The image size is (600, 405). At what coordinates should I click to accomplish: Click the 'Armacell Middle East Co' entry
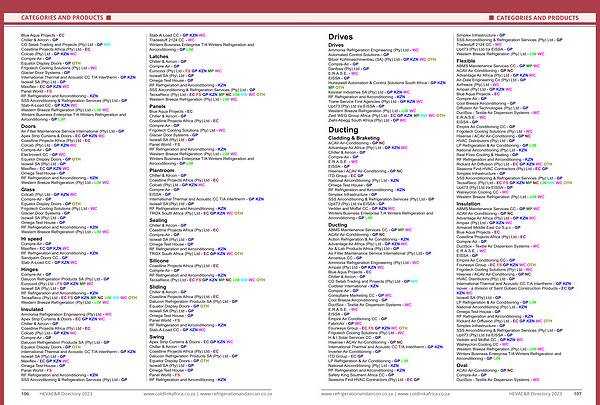[x=488, y=227]
